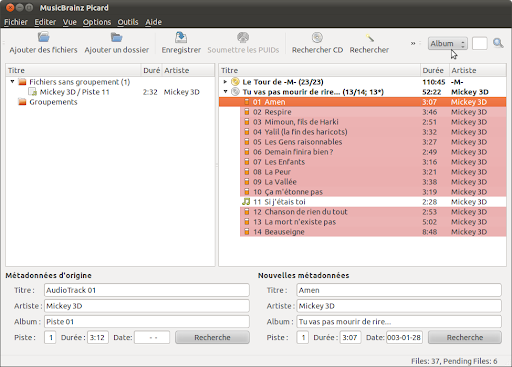
Task: Click the original Durée field 3:12
Action: [98, 337]
